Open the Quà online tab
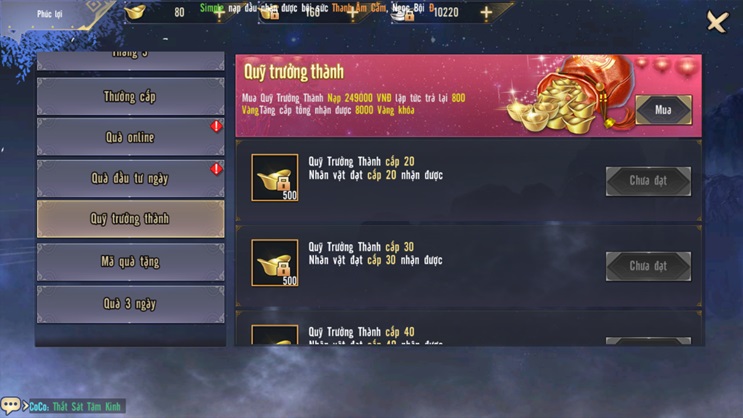Screen dimensions: 743x418 tap(130, 137)
